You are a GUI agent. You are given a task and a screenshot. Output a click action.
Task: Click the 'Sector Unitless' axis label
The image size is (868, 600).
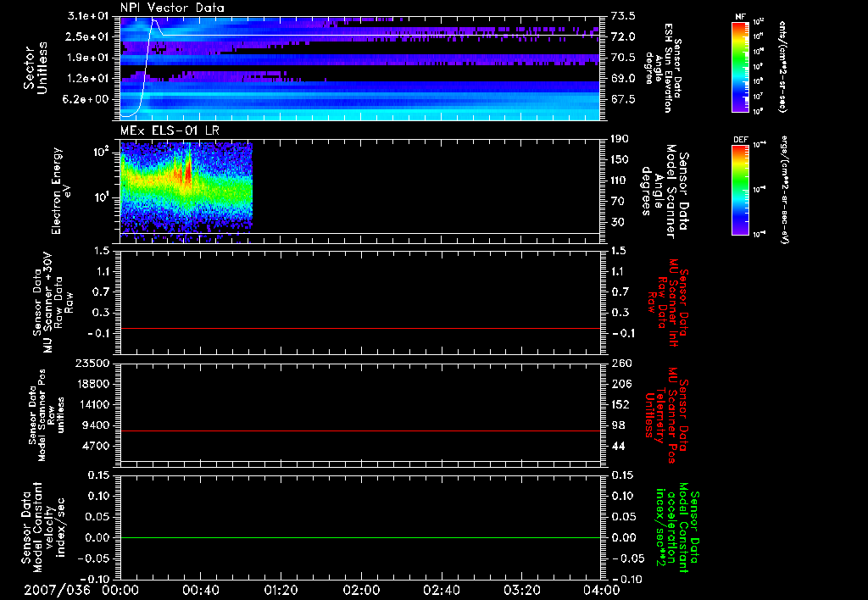pos(36,68)
